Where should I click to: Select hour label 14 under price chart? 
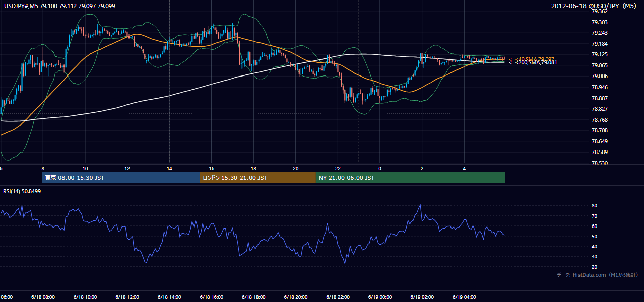point(169,169)
